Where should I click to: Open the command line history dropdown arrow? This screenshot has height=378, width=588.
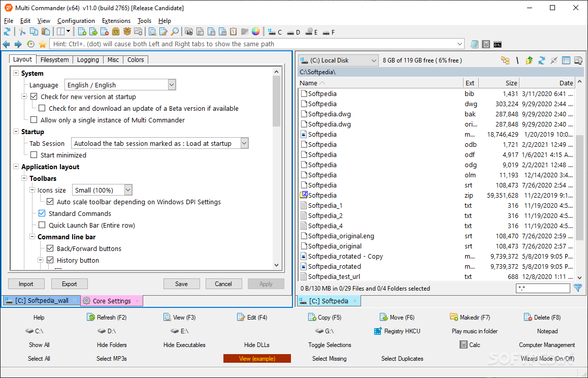click(460, 44)
